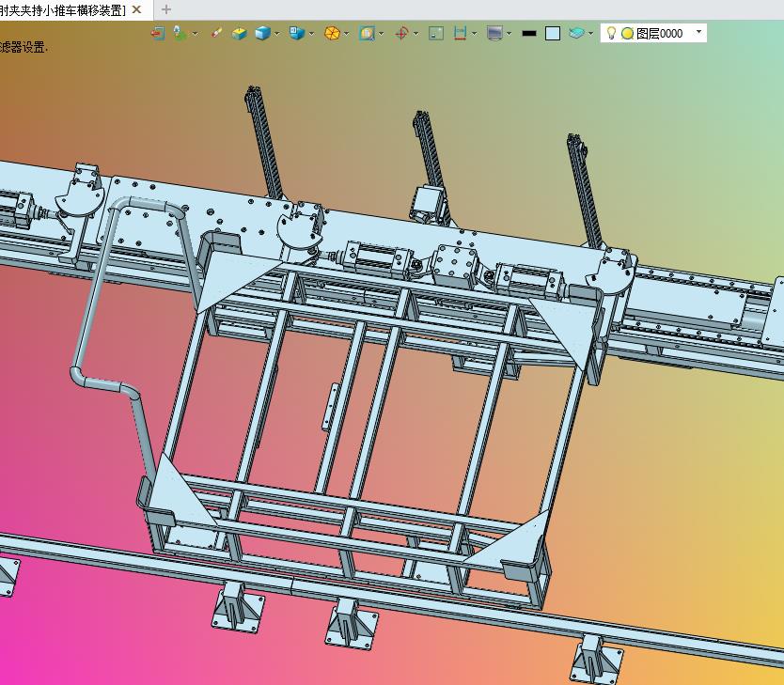The image size is (784, 685).
Task: Click the 滤器设置 prompt text
Action: click(24, 48)
